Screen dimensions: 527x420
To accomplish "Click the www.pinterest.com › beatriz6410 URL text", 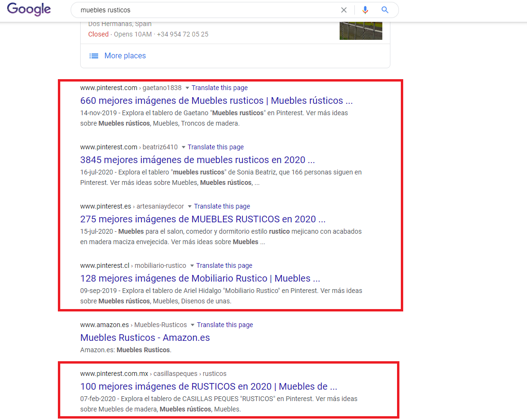I will (x=129, y=147).
